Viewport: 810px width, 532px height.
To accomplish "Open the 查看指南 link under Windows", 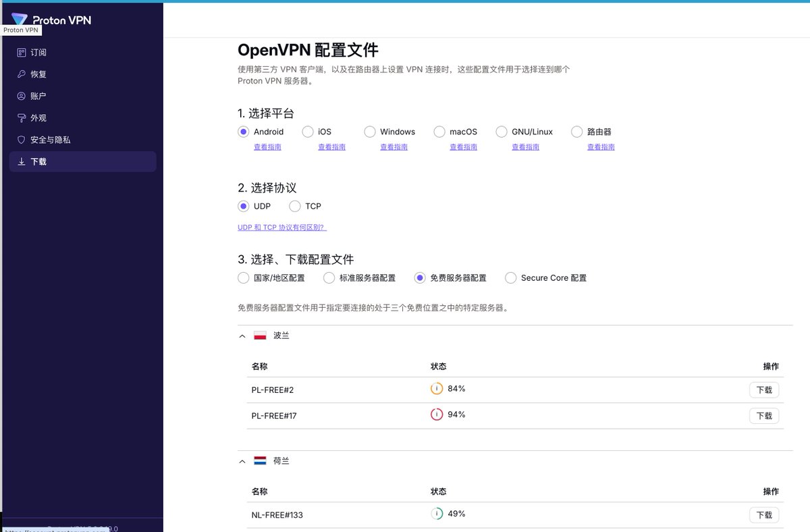I will [394, 147].
